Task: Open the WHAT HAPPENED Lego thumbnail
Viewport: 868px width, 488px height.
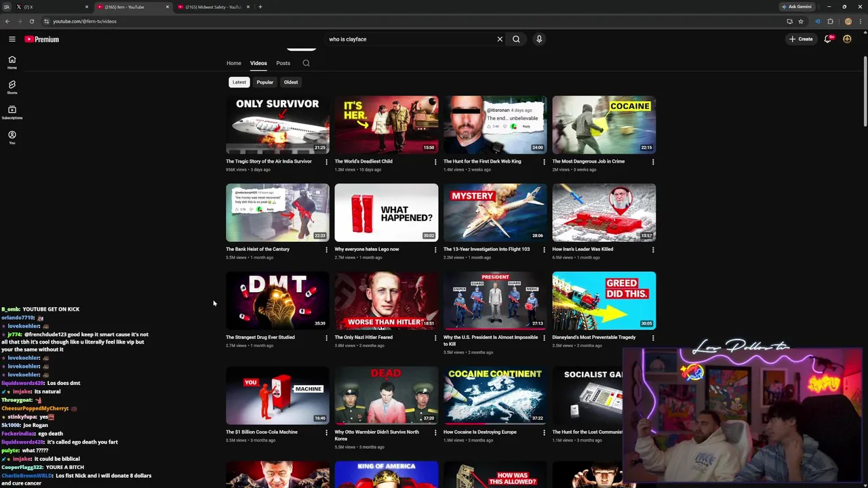Action: (387, 212)
